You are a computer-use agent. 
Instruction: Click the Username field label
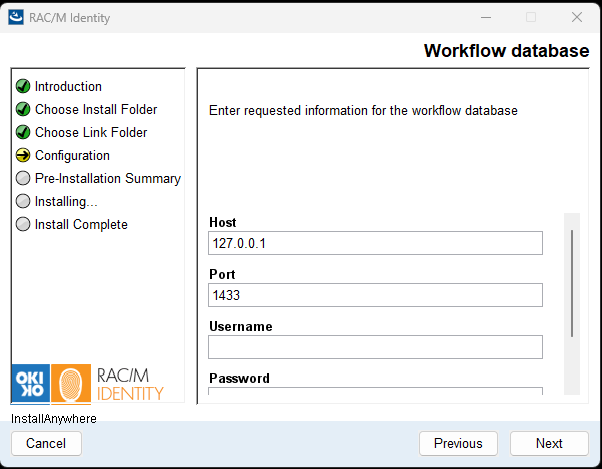pos(241,326)
